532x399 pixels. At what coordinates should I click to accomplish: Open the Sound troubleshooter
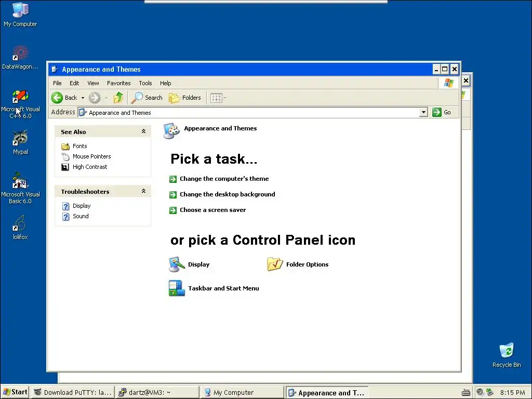click(81, 216)
